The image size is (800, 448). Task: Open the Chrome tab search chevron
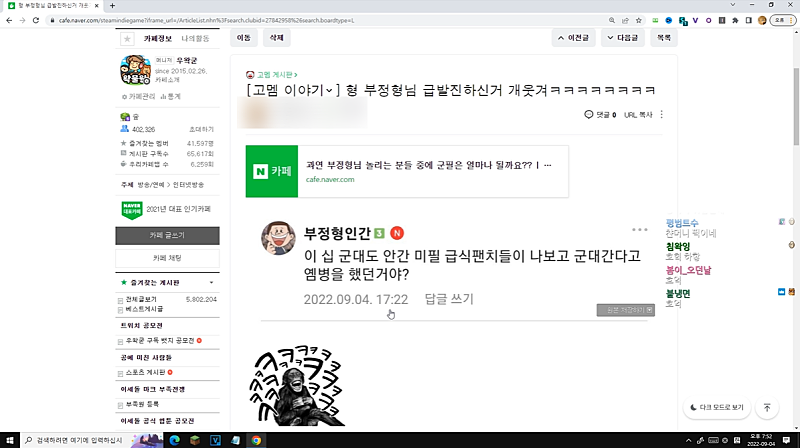pos(733,5)
